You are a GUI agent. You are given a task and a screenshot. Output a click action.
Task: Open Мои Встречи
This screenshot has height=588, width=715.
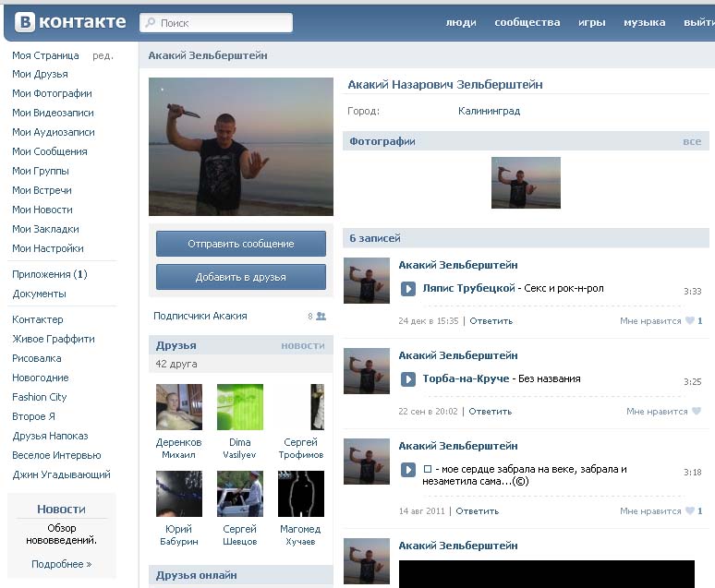point(42,190)
